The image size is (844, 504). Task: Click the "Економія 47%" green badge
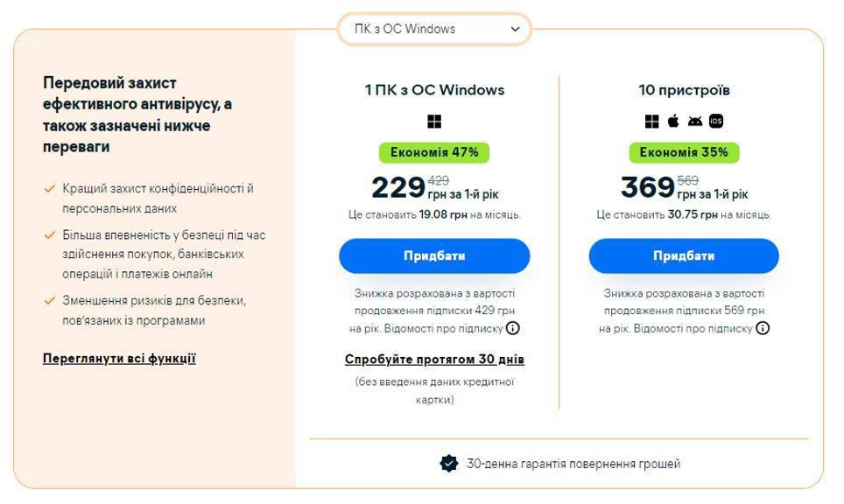pos(434,152)
